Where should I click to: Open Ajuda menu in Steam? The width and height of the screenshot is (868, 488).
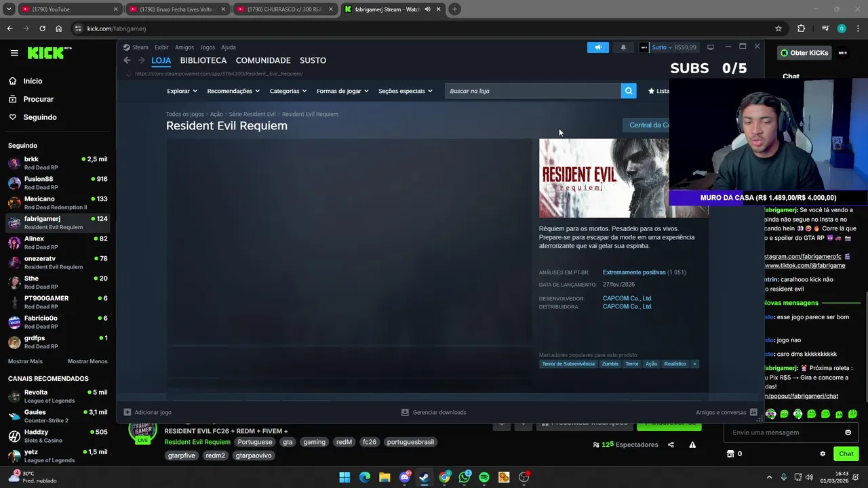pyautogui.click(x=229, y=47)
